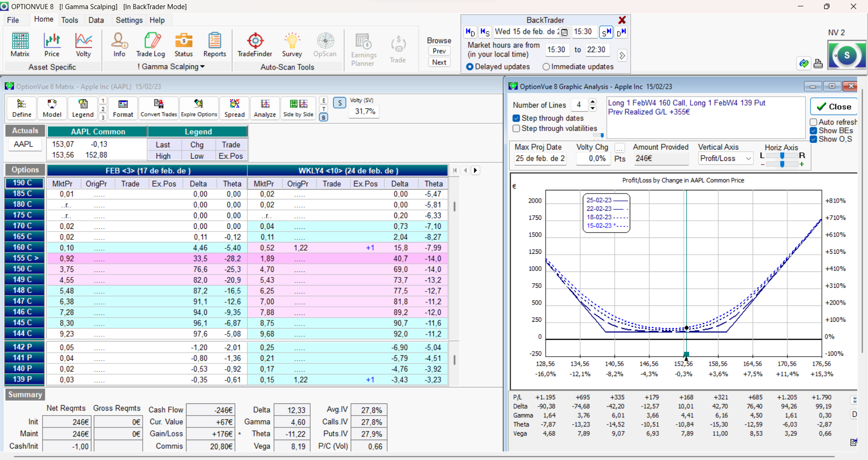Expand BackTrader panel with chevron arrow

[x=622, y=55]
